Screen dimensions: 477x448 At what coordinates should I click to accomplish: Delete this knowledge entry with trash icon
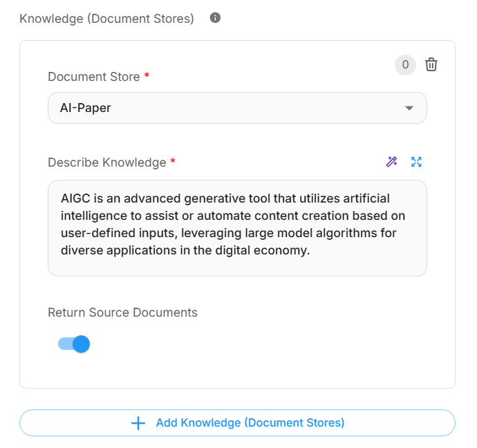[x=431, y=65]
